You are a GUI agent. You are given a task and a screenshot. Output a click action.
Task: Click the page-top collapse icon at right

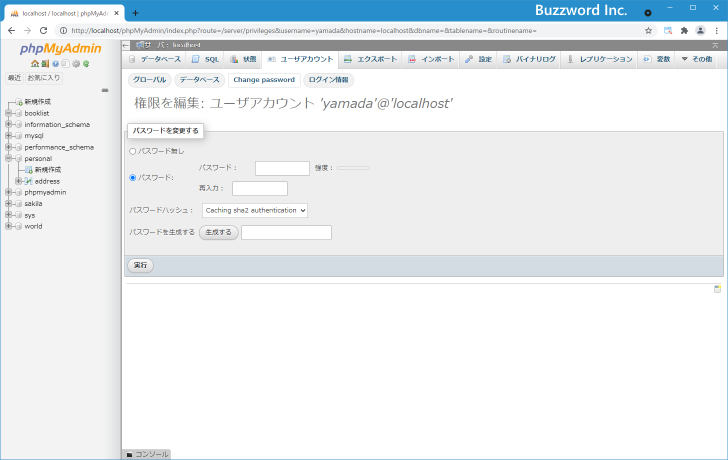click(x=715, y=45)
